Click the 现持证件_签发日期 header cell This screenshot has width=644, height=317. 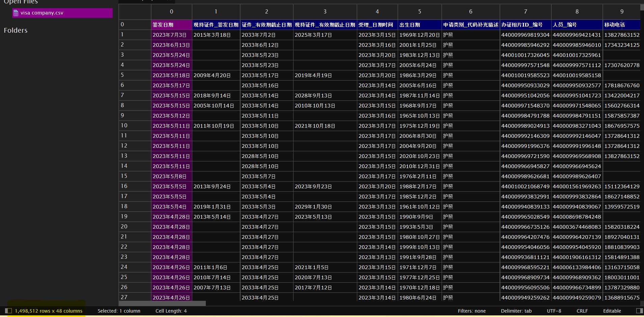tap(216, 25)
